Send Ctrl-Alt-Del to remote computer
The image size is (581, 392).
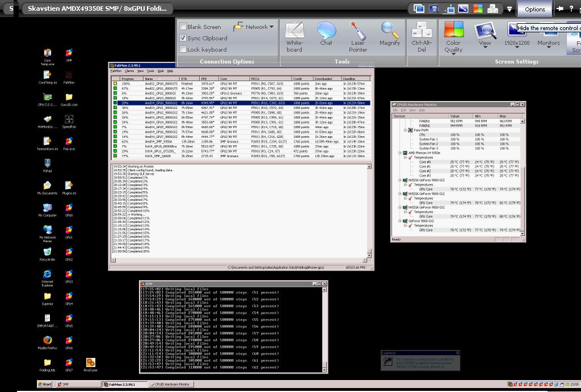coord(422,36)
